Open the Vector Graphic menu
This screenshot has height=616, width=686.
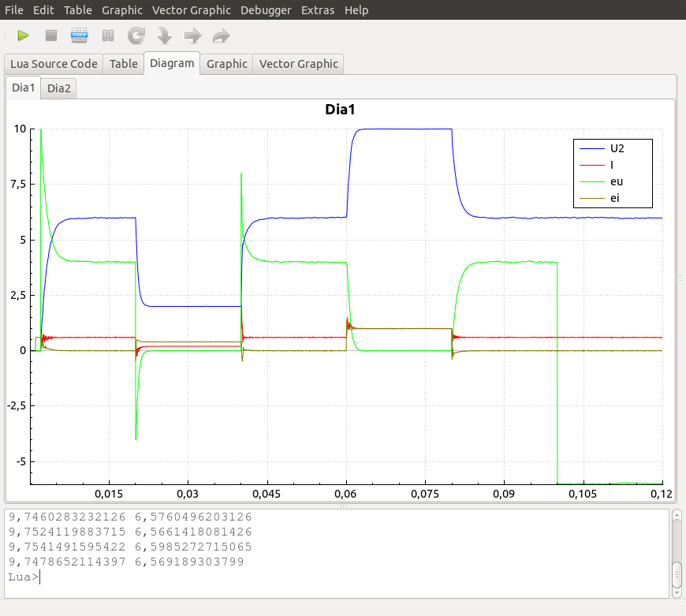[191, 10]
